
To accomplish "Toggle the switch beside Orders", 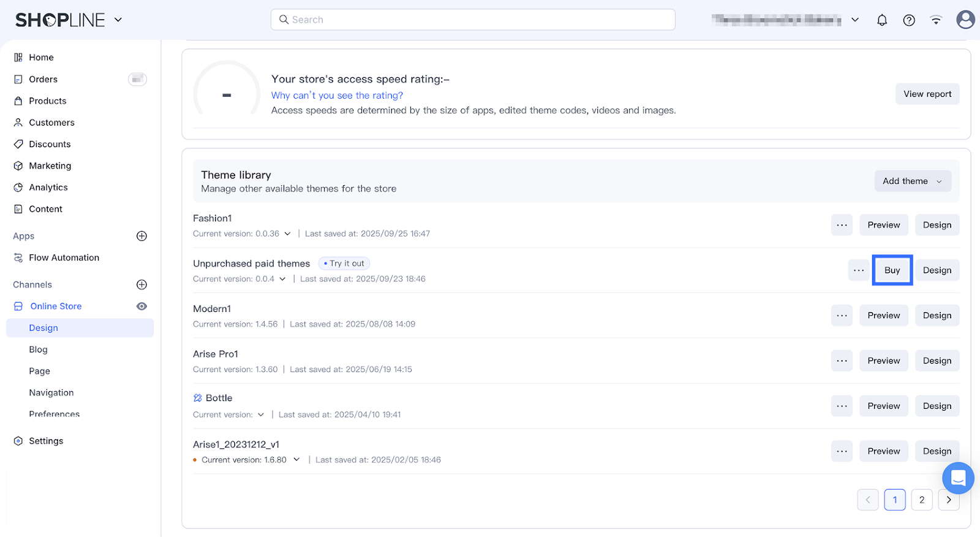I will [137, 79].
